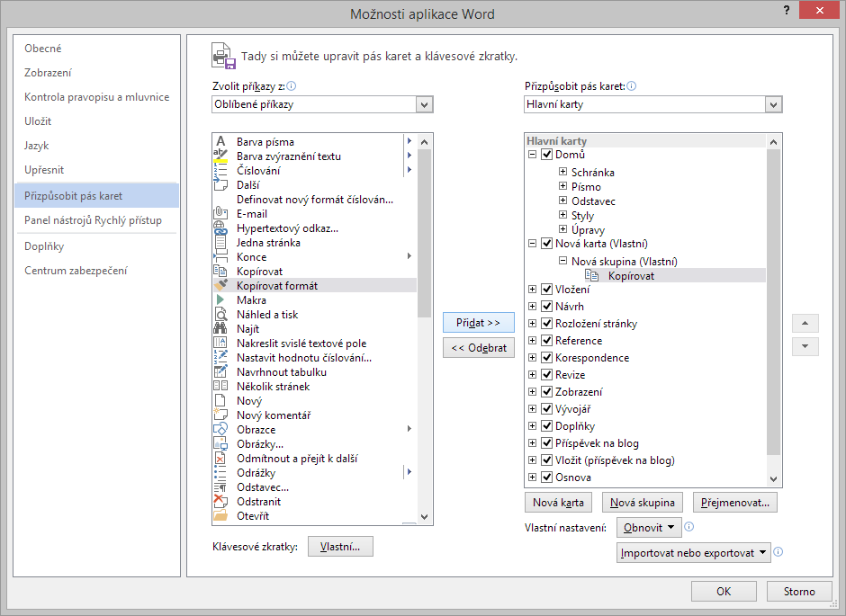Toggle the Revize tab checkbox
The height and width of the screenshot is (616, 846).
[x=546, y=375]
